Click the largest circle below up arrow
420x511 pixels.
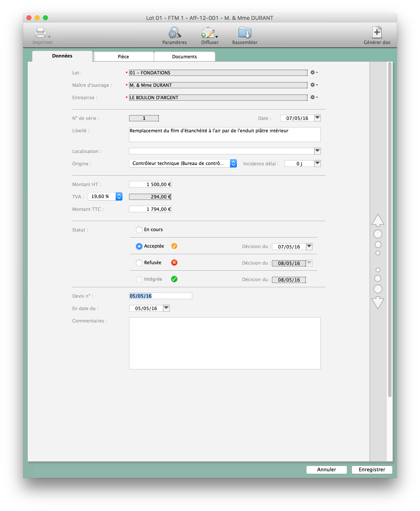tap(378, 234)
